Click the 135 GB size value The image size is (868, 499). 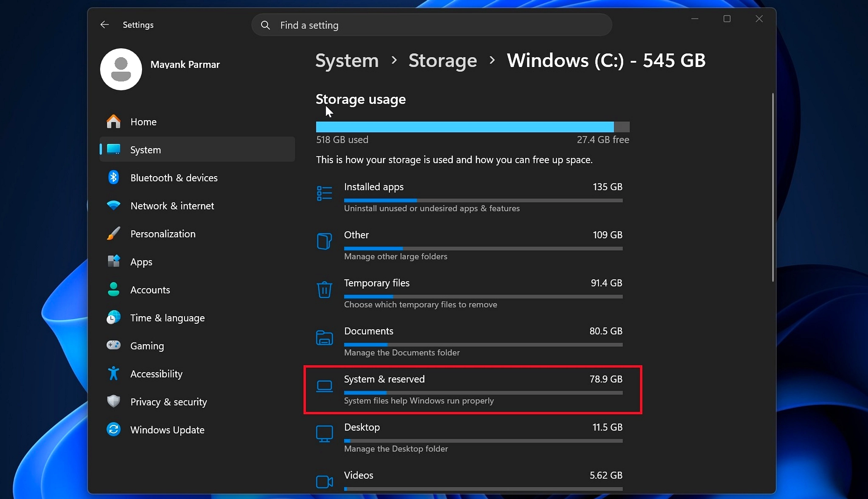[608, 187]
